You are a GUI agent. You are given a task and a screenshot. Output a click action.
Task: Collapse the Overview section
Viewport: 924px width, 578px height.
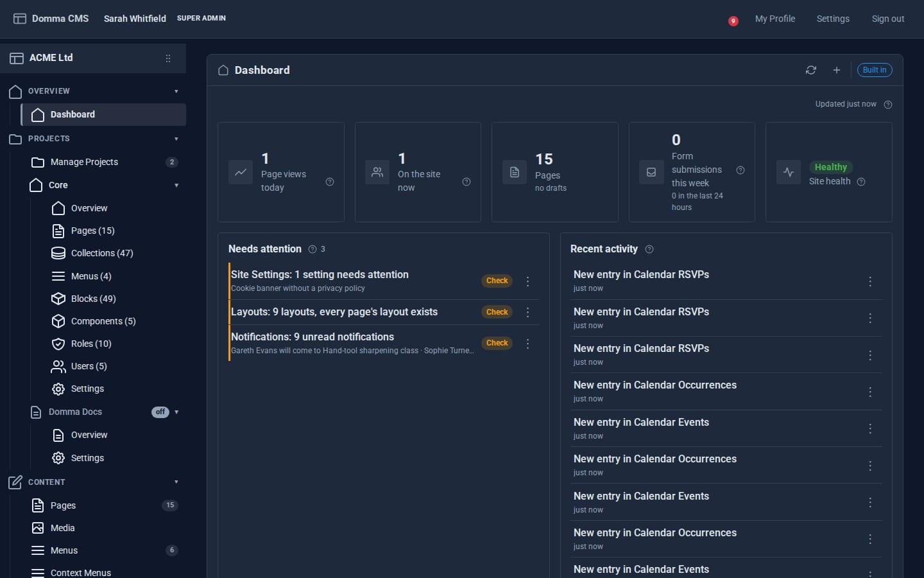pos(176,91)
